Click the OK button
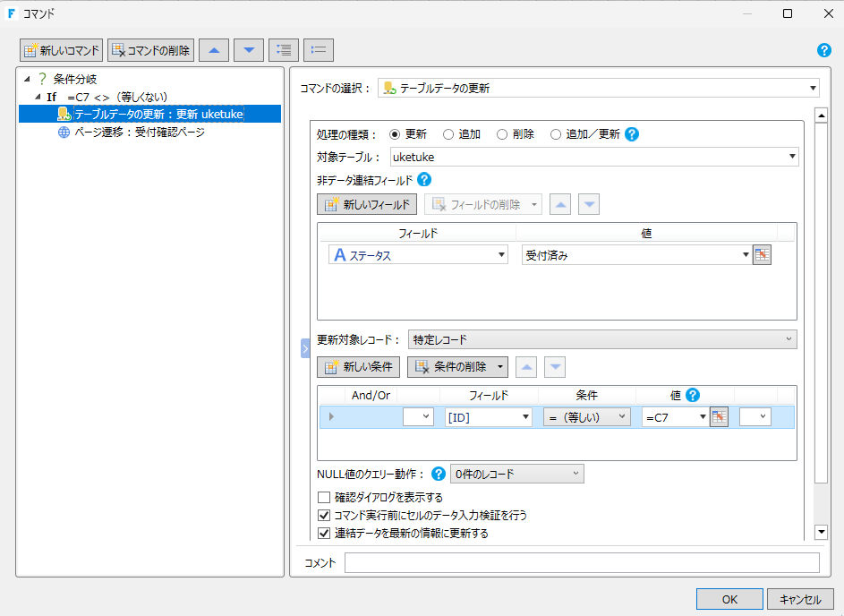844x616 pixels. click(x=729, y=599)
